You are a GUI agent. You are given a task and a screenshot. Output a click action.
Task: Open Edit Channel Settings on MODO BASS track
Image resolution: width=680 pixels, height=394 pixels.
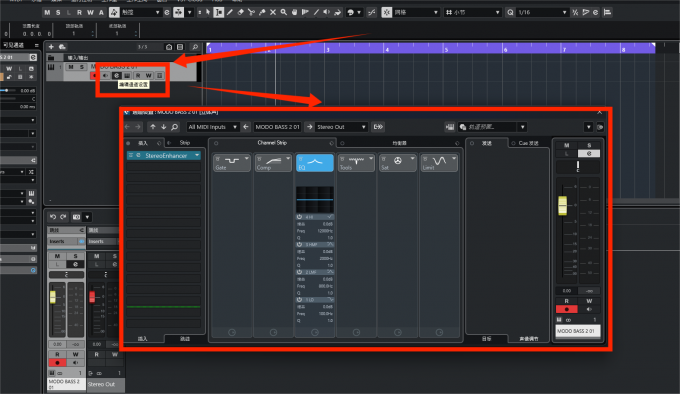tap(116, 75)
